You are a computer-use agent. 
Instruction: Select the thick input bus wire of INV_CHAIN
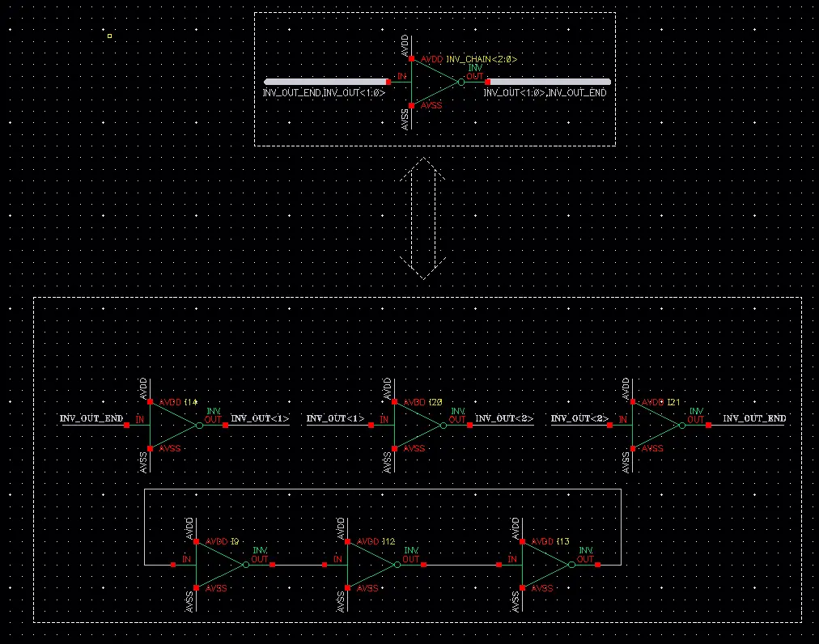(x=326, y=82)
